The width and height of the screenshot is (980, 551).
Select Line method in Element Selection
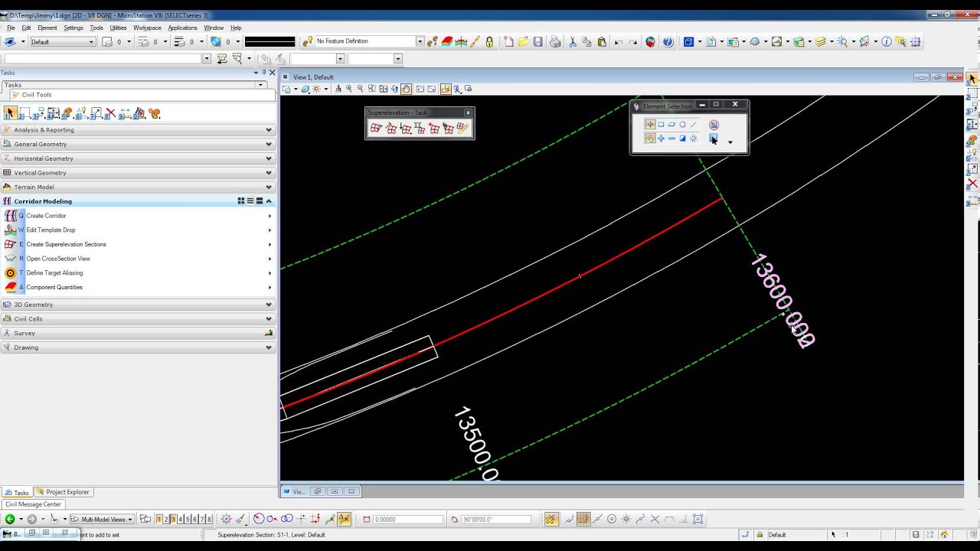(x=694, y=125)
